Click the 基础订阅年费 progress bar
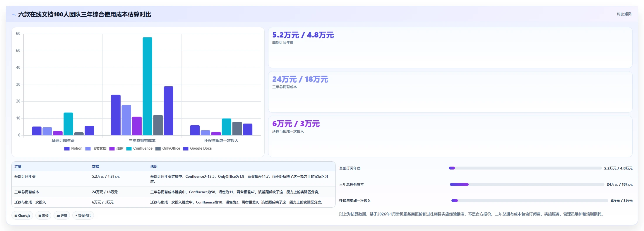The image size is (644, 231). click(525, 168)
